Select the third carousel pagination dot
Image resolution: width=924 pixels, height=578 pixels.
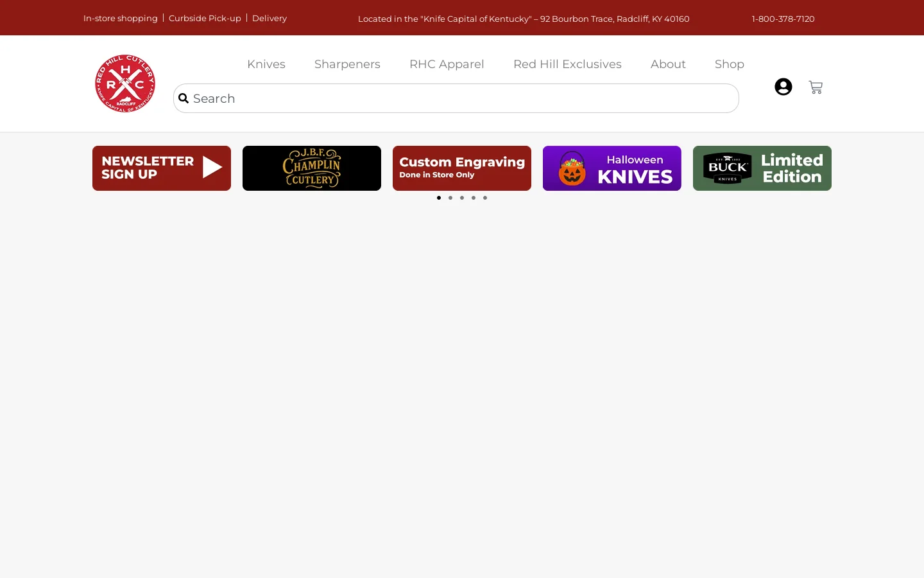click(462, 198)
